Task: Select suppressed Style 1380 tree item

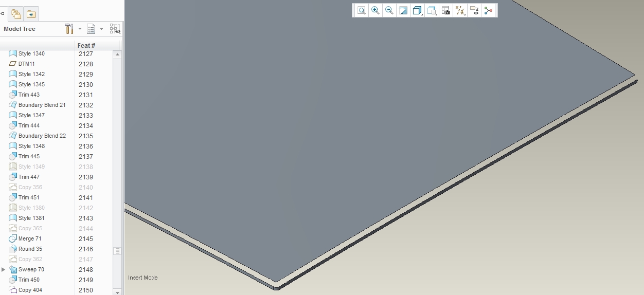Action: pos(31,208)
